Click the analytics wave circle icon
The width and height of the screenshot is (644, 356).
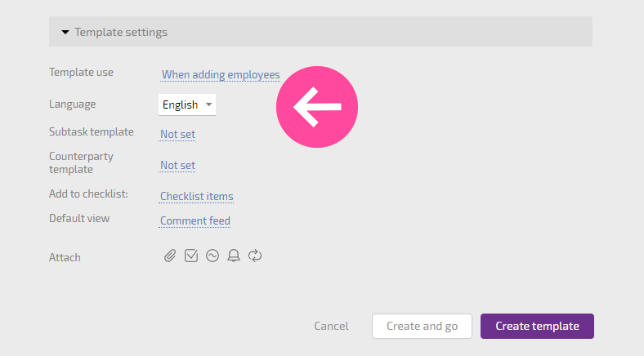212,256
